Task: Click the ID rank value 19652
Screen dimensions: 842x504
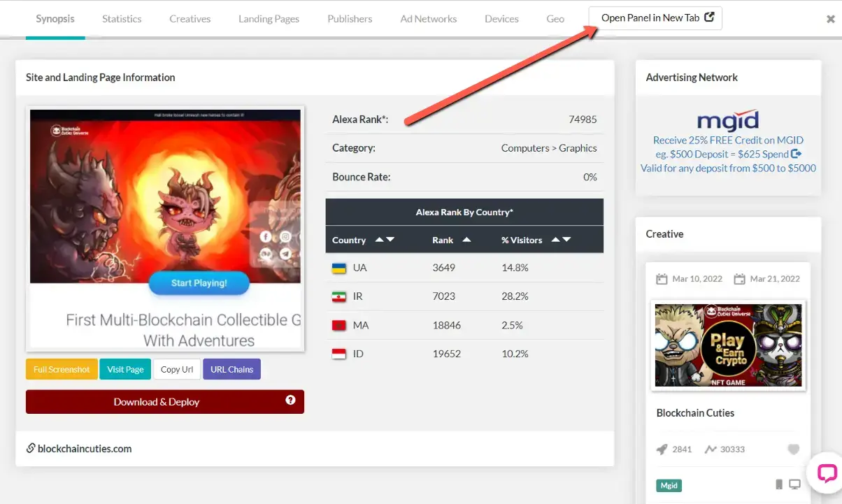Action: pos(446,354)
